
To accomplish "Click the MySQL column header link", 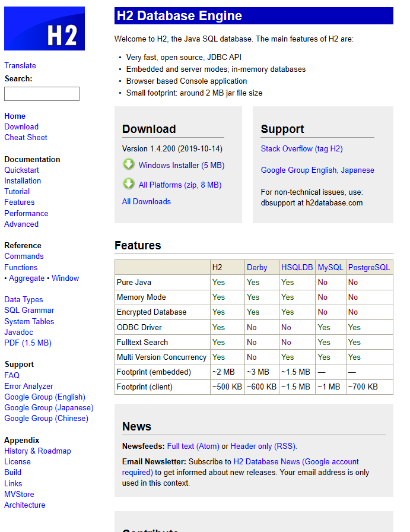I will pos(330,267).
